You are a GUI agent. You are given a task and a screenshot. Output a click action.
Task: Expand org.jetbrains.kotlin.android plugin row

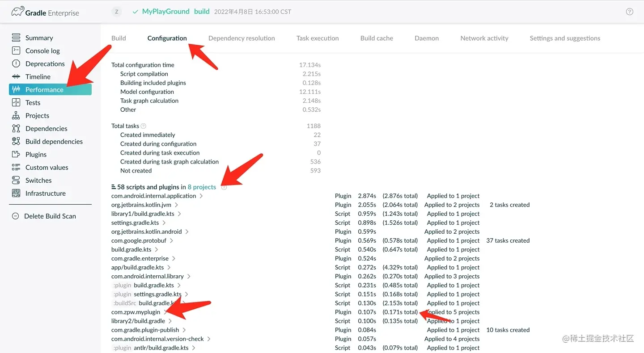pos(187,231)
